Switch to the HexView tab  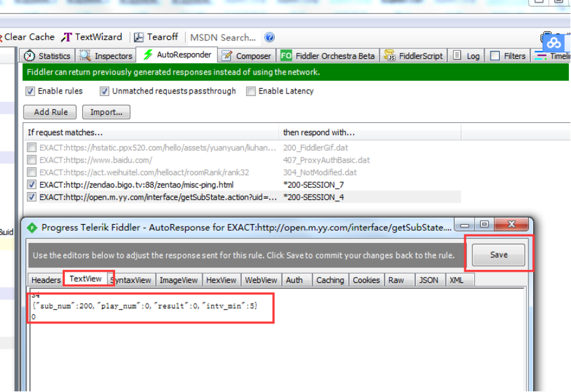[x=221, y=280]
